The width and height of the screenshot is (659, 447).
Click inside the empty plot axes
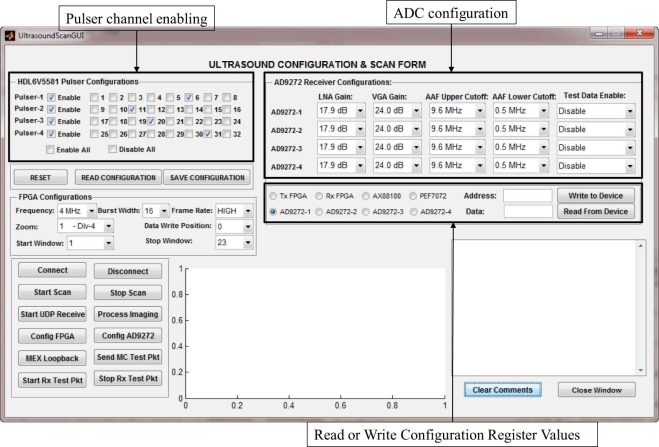315,333
